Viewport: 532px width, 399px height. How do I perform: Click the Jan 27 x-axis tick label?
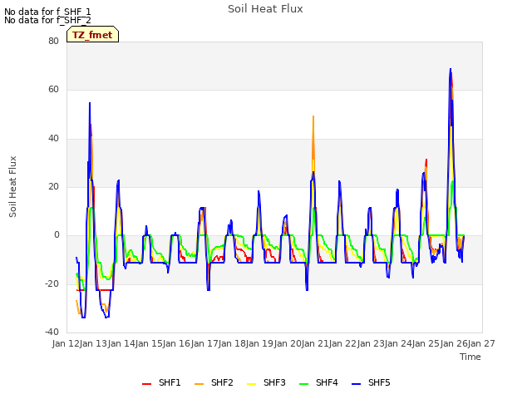pyautogui.click(x=481, y=343)
